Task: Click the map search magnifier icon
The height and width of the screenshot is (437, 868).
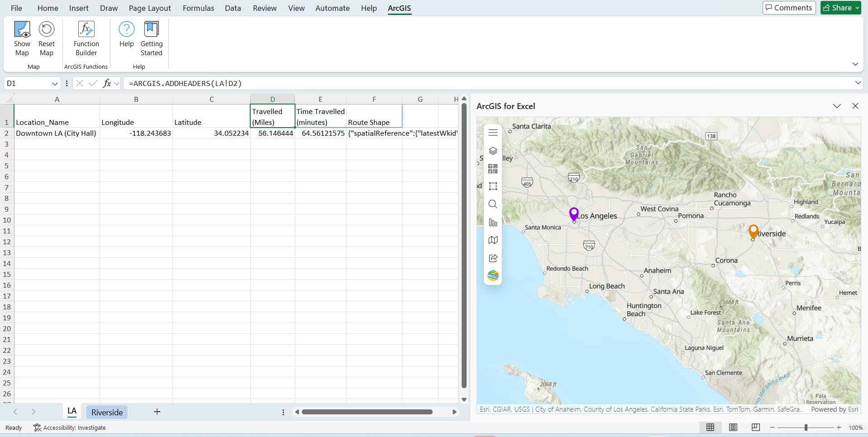Action: click(493, 204)
